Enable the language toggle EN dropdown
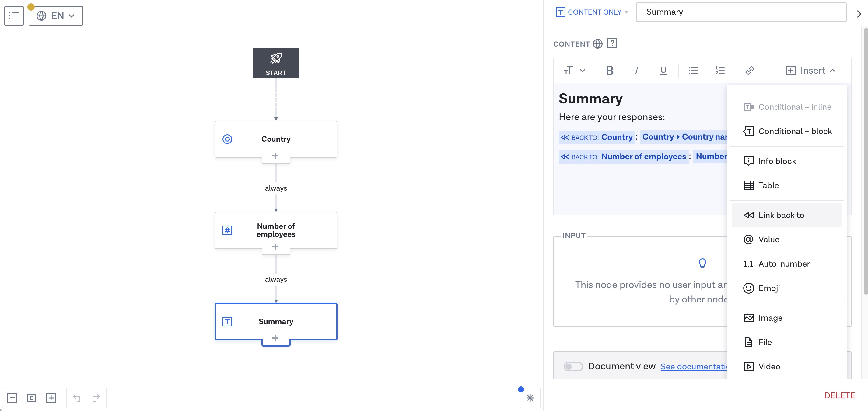868x411 pixels. (x=55, y=16)
